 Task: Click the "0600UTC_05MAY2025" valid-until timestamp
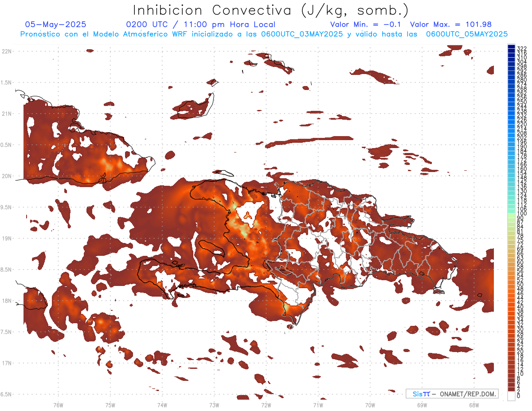tap(466, 34)
